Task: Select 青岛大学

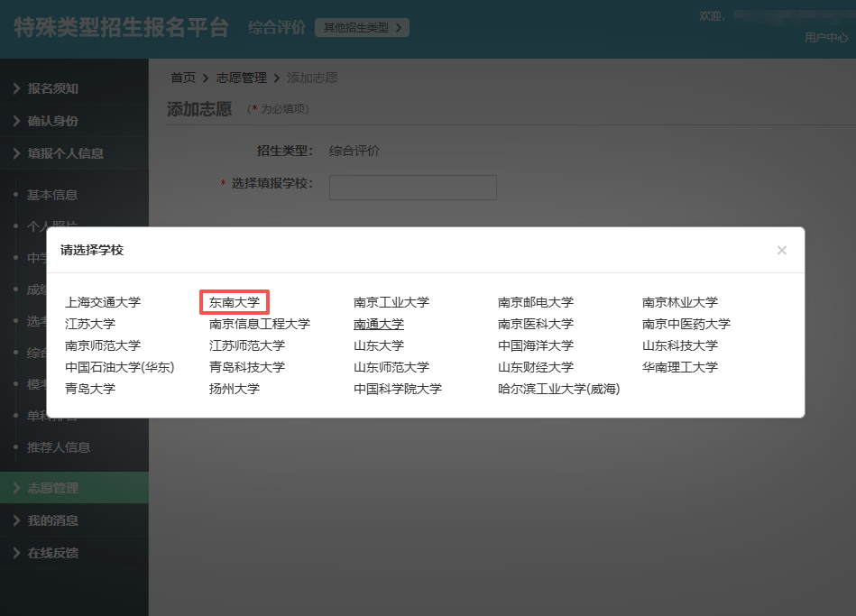Action: tap(90, 389)
